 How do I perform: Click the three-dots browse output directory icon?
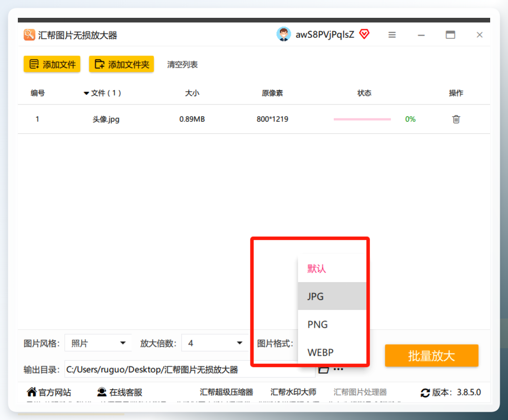click(x=338, y=369)
